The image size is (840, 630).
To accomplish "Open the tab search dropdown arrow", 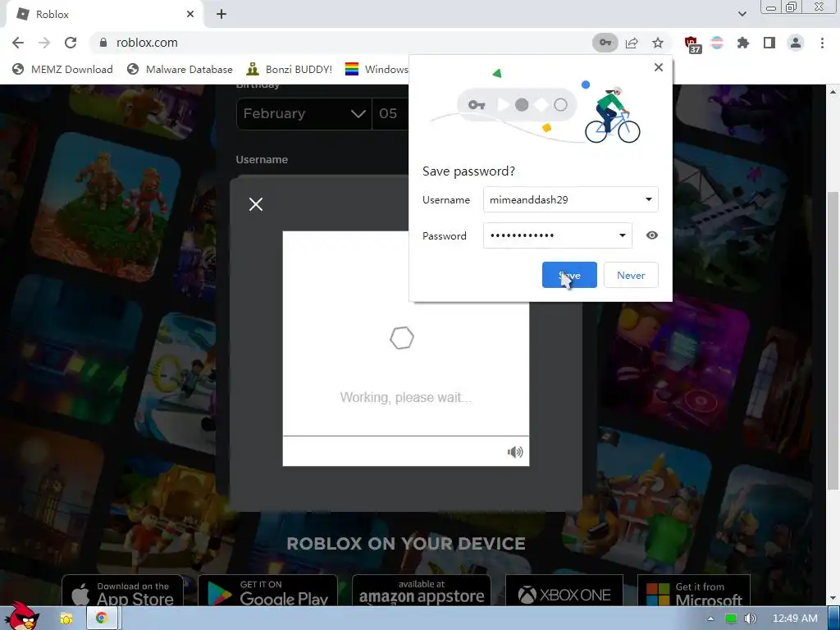I will pos(742,15).
